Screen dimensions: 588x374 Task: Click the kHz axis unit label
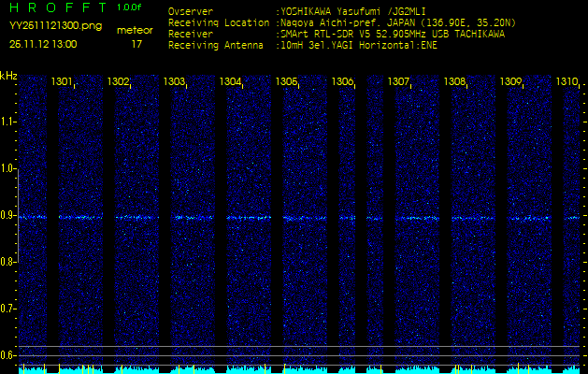[x=8, y=75]
